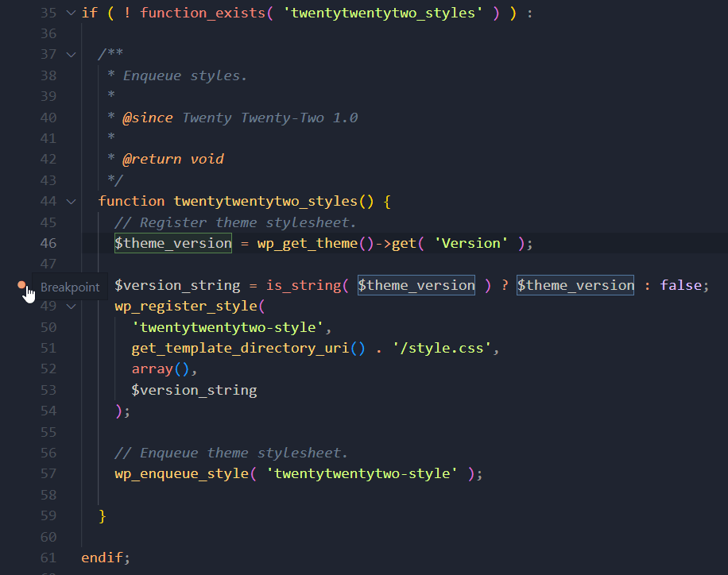The image size is (728, 575).
Task: Click the is_string function name
Action: (304, 285)
